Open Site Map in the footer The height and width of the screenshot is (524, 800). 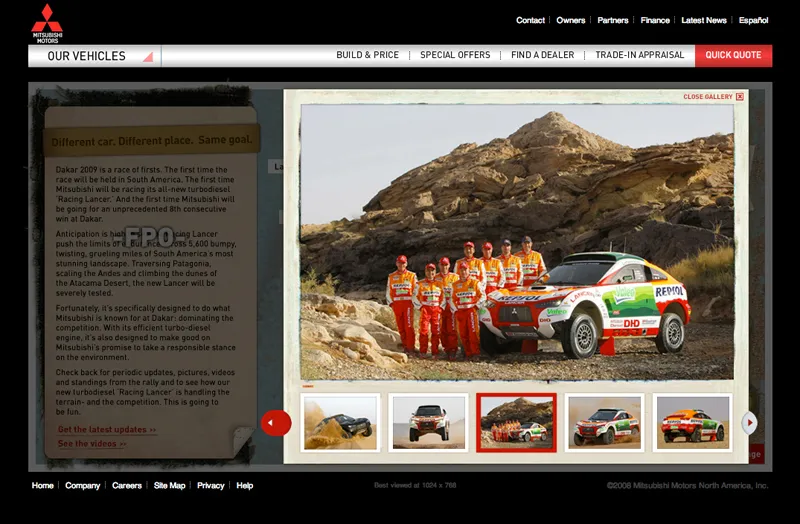point(169,486)
